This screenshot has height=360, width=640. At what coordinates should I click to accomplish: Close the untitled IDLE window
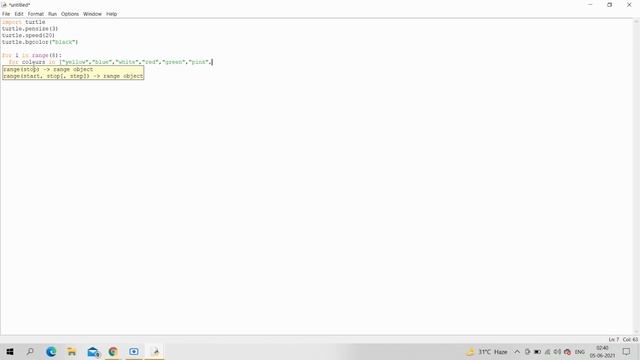(x=629, y=5)
